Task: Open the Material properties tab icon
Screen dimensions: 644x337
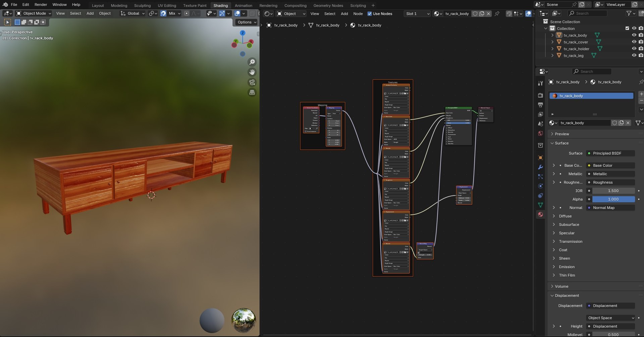Action: tap(540, 214)
